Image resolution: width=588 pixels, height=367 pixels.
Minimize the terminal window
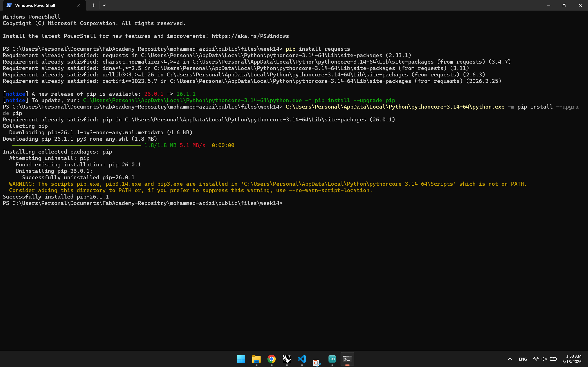(x=548, y=5)
